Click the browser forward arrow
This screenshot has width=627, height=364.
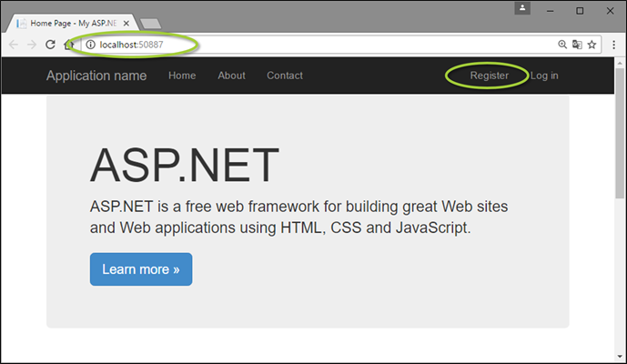click(x=32, y=45)
